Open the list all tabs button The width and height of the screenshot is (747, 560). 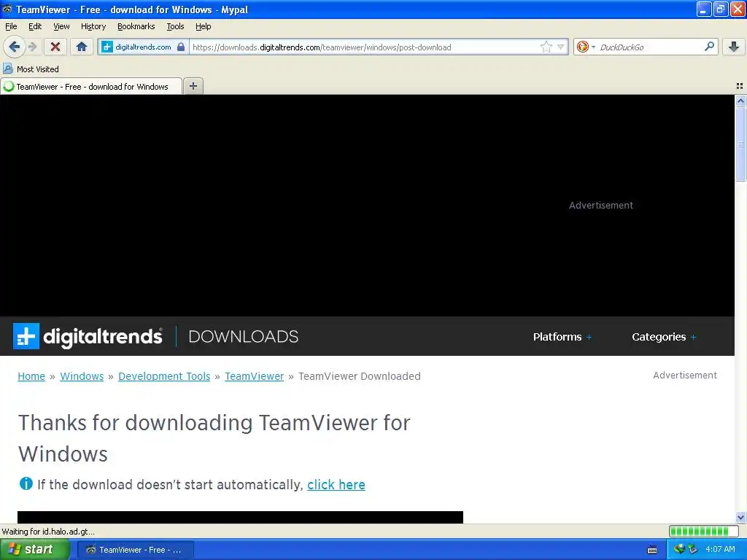pyautogui.click(x=740, y=86)
